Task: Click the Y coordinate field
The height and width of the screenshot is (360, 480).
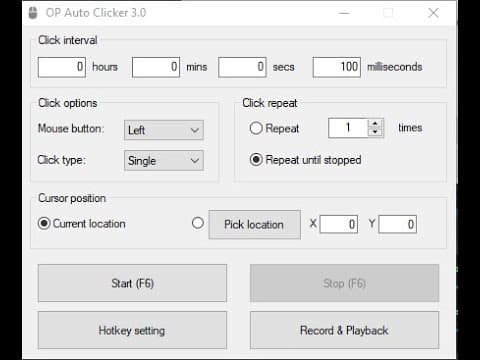Action: tap(398, 224)
